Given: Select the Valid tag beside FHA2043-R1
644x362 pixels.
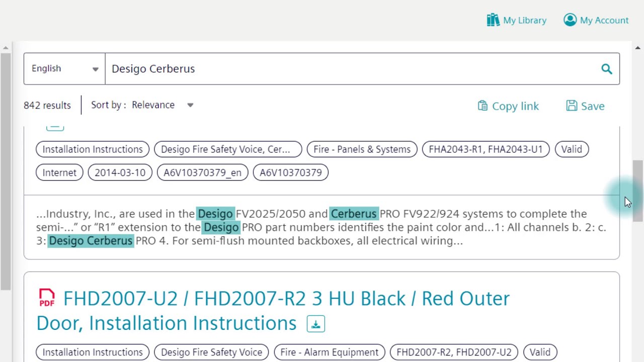Looking at the screenshot, I should click(x=572, y=149).
